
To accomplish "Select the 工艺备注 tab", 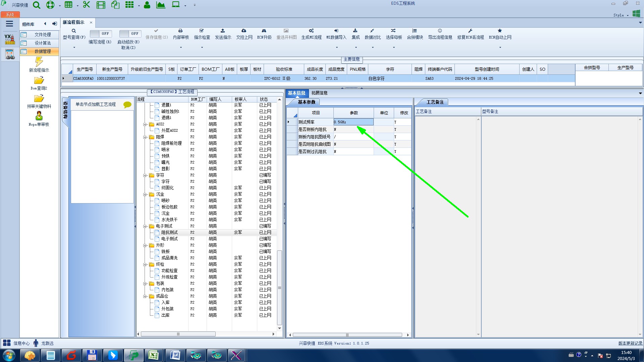I will click(435, 102).
